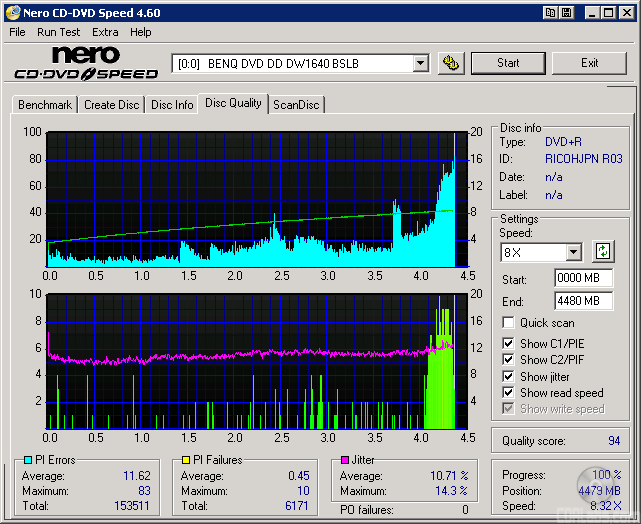
Task: Click the copy-to-clipboard icon in title bar
Action: [551, 13]
